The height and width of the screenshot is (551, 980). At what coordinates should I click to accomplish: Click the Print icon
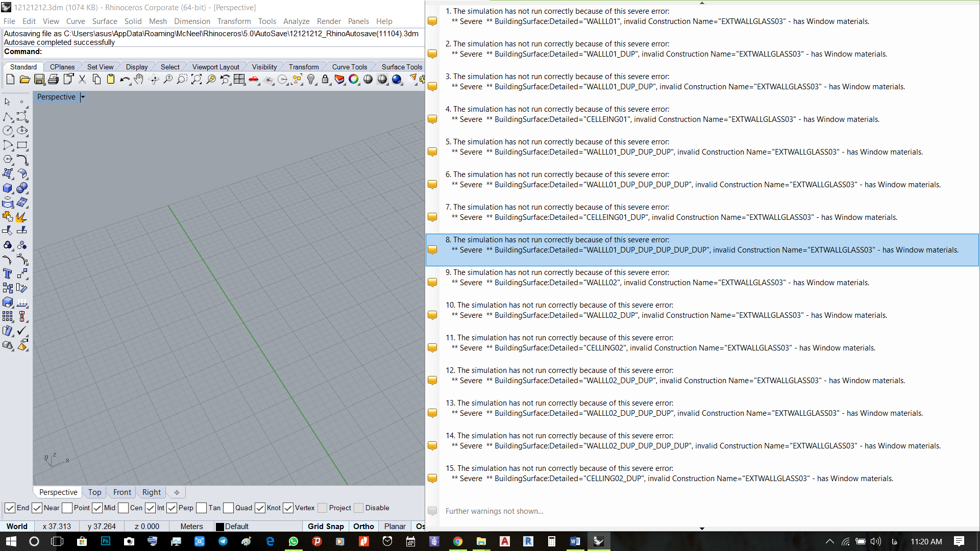pos(54,79)
